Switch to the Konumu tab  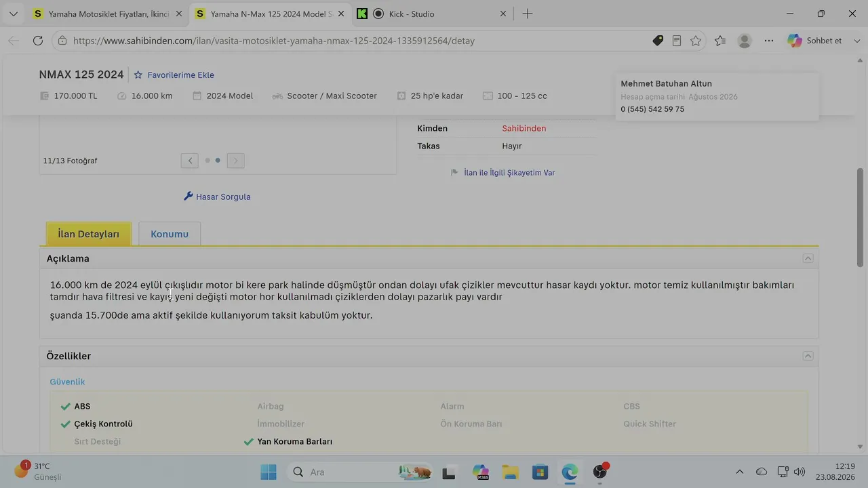(x=170, y=234)
